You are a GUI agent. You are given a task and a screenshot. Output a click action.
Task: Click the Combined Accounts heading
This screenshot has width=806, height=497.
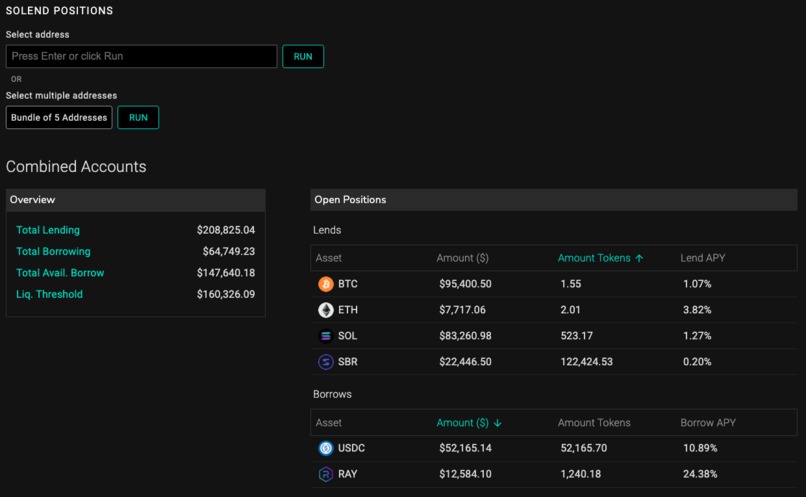(x=76, y=167)
